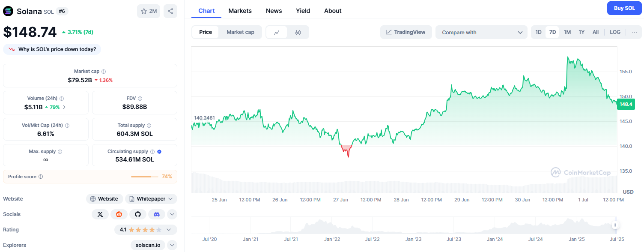
Task: Click Vol/Mkt Cap (24h) info icon
Action: coord(67,126)
